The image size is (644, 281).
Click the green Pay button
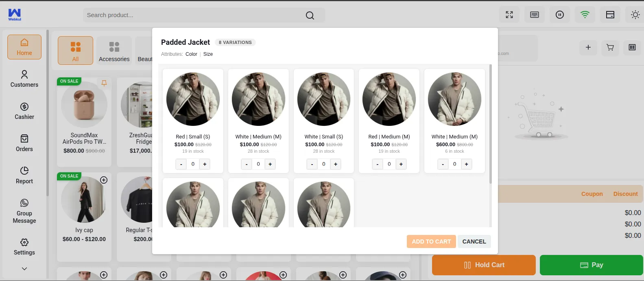click(592, 265)
